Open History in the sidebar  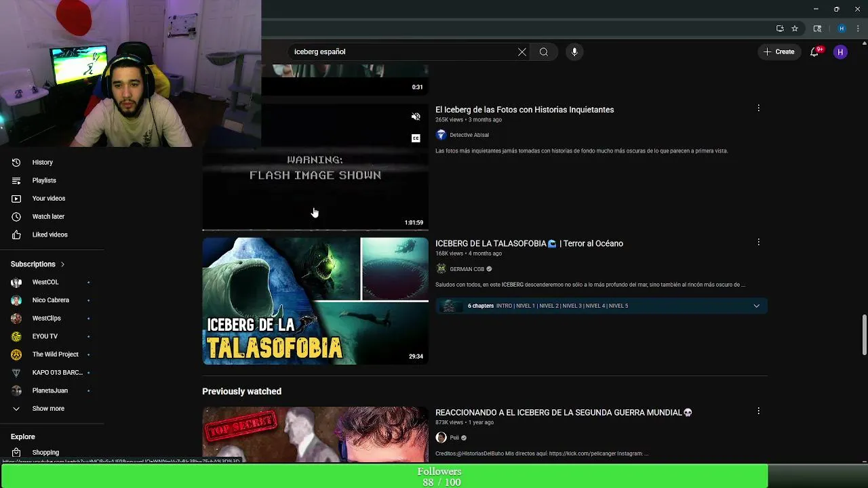tap(42, 163)
